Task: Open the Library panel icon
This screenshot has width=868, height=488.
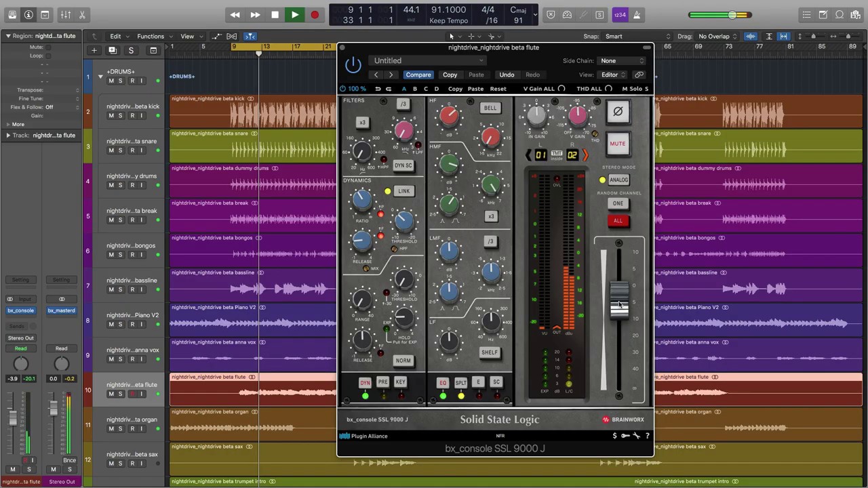Action: (x=12, y=15)
